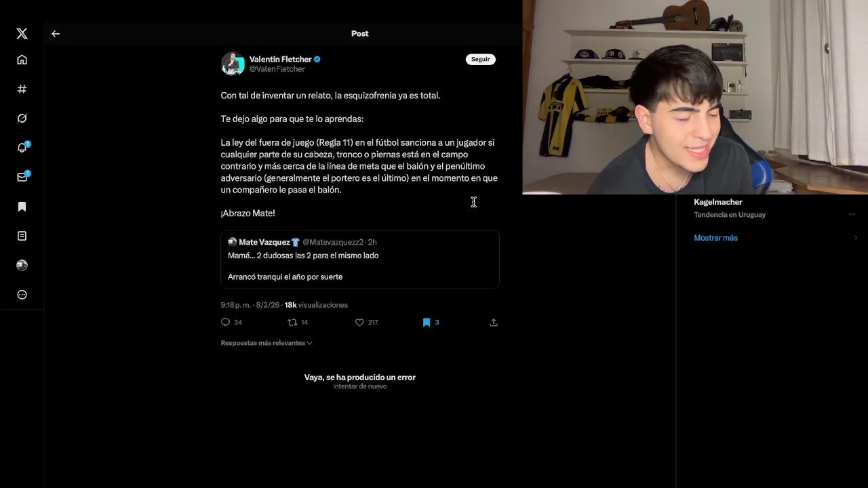Open the Notifications bell
Screen dimensions: 868x488
click(x=22, y=148)
